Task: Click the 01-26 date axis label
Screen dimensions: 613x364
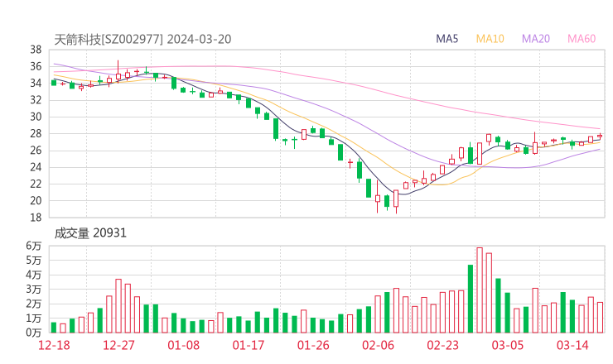Action: pyautogui.click(x=313, y=345)
